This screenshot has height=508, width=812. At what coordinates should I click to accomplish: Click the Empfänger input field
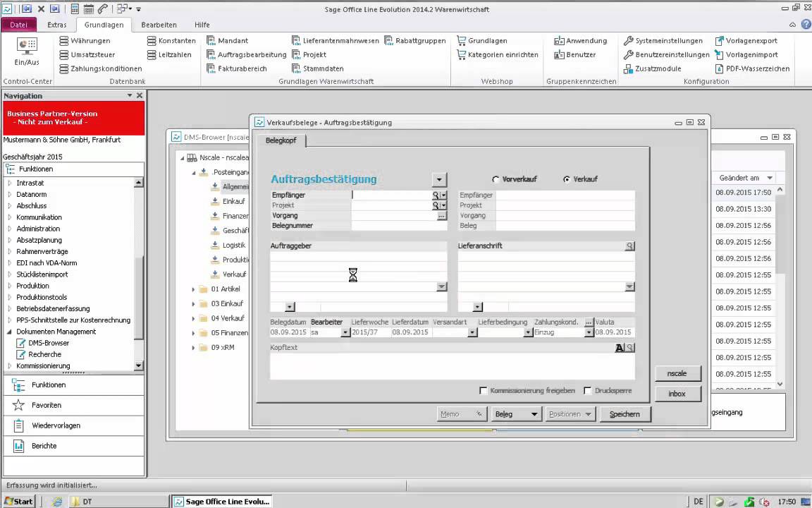point(391,195)
